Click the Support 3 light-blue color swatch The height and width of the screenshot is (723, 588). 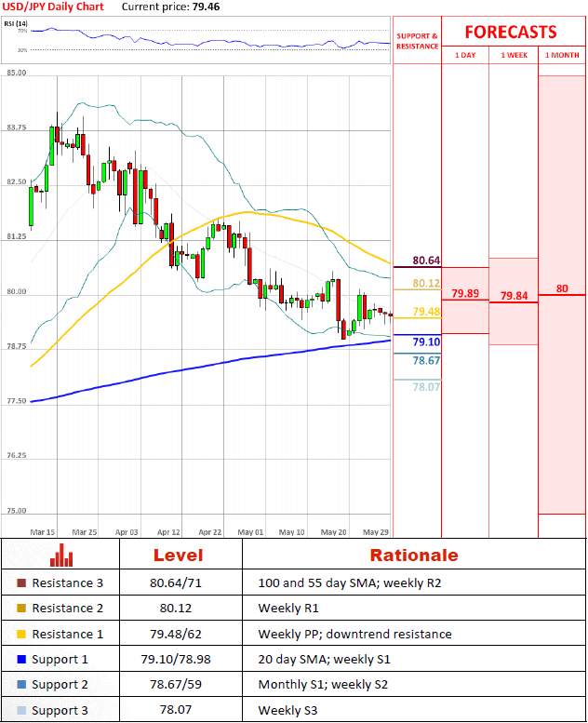click(21, 711)
